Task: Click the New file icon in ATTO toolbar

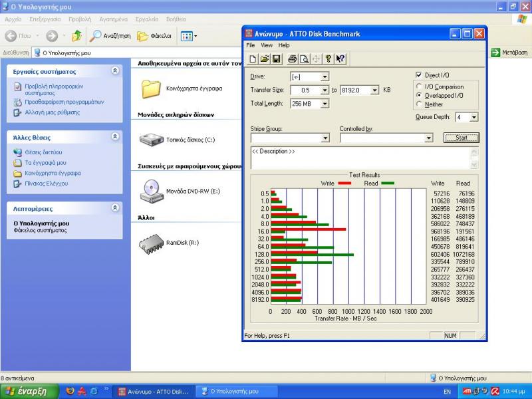Action: [x=253, y=59]
